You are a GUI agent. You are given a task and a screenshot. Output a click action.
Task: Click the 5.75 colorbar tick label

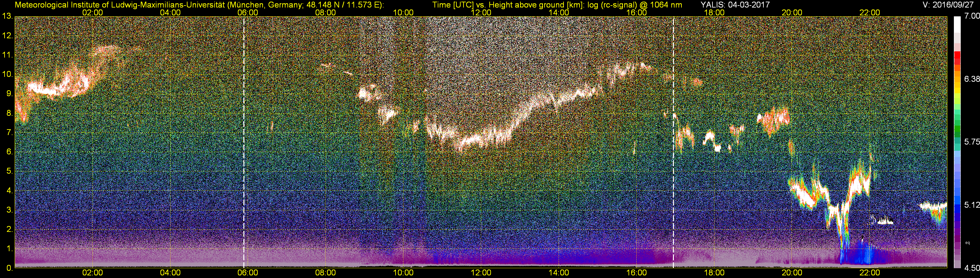(x=972, y=142)
